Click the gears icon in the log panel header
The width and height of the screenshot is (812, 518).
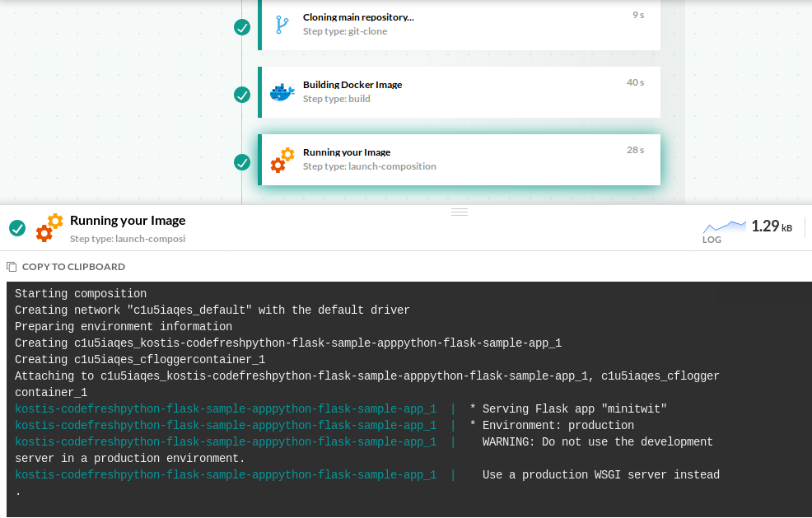point(49,227)
